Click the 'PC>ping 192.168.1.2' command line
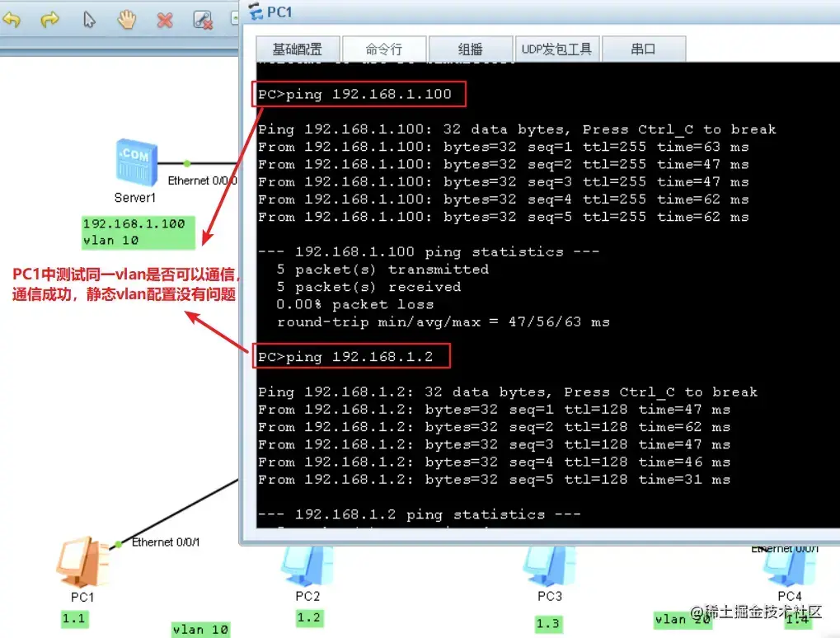The image size is (840, 638). pyautogui.click(x=345, y=357)
